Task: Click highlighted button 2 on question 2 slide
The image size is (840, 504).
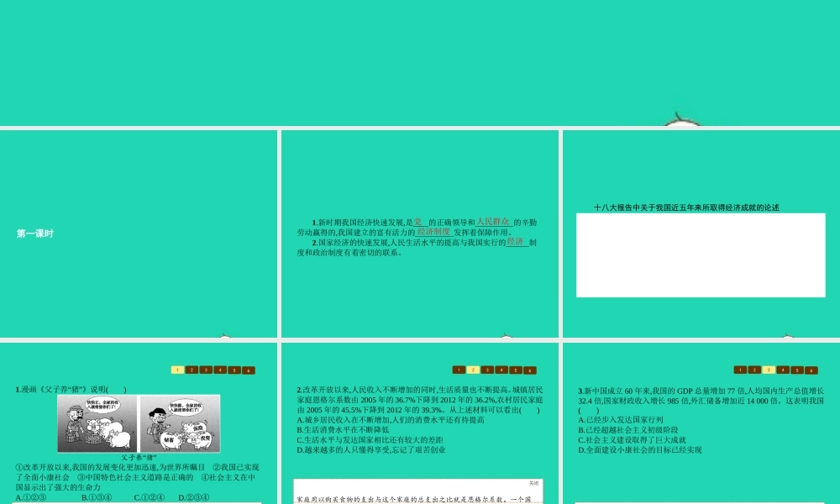Action: (473, 370)
